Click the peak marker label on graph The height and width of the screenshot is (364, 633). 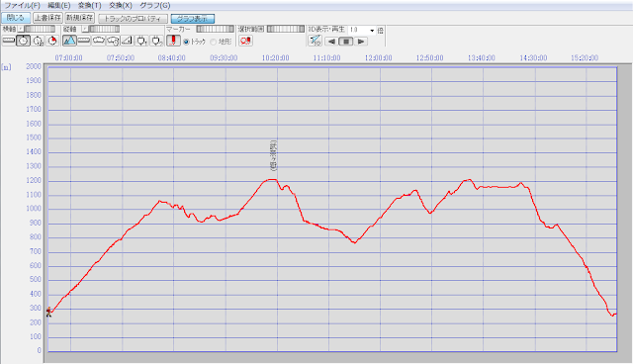[x=273, y=155]
